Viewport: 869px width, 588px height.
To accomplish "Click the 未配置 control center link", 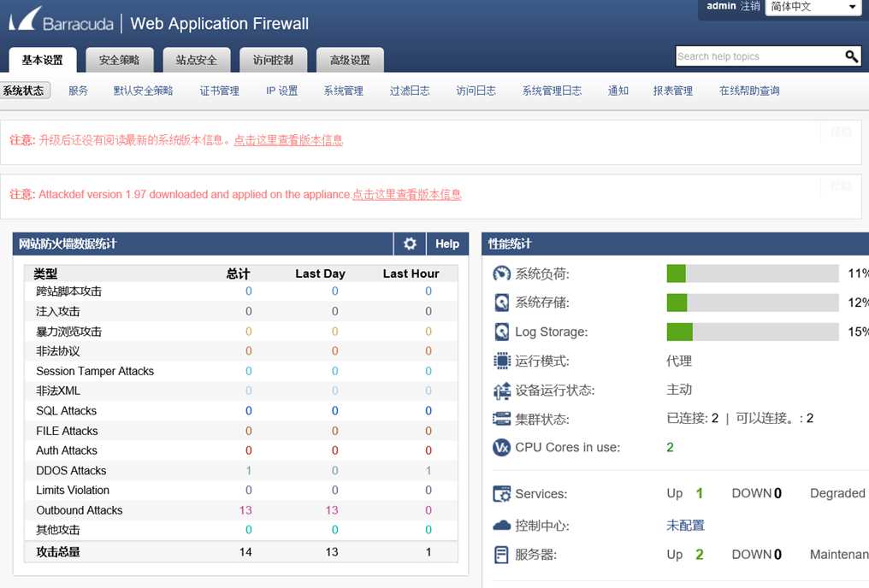I will coord(685,525).
